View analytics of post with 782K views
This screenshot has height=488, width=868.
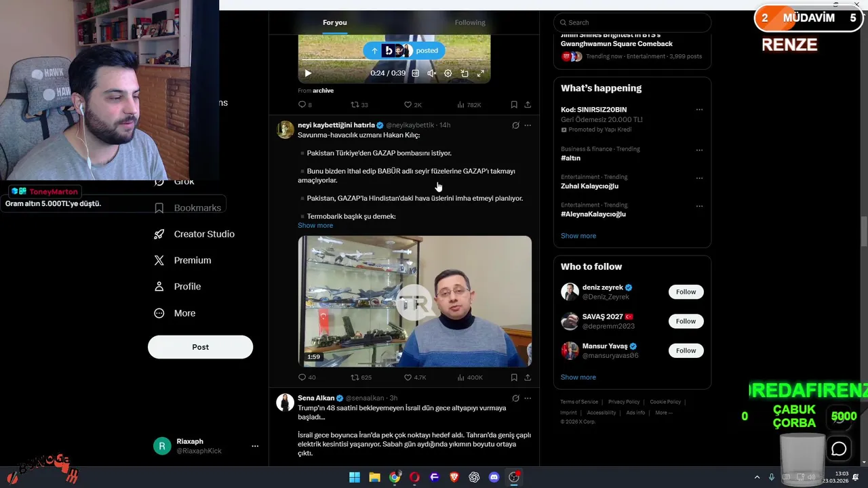[469, 104]
